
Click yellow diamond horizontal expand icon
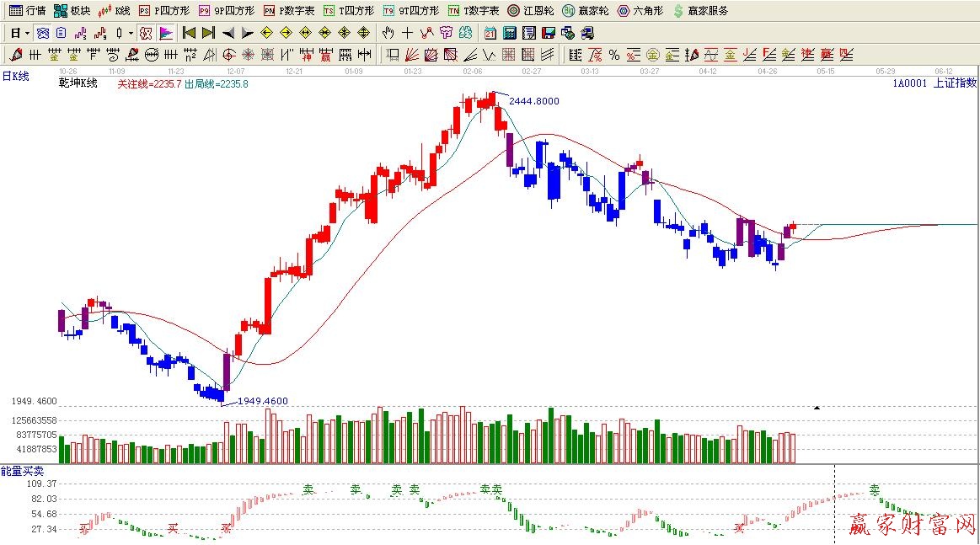[x=306, y=33]
